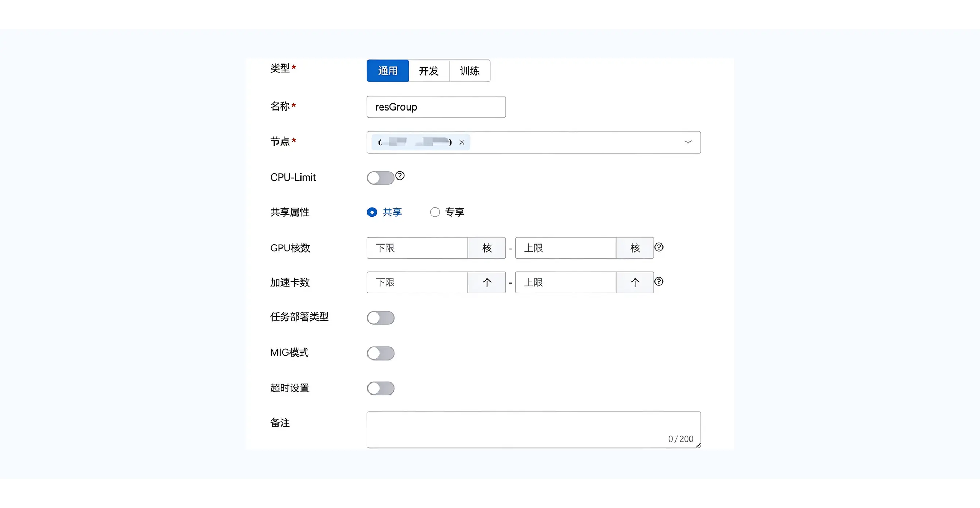
Task: Click the GPU核数 下限 input field
Action: [x=417, y=248]
